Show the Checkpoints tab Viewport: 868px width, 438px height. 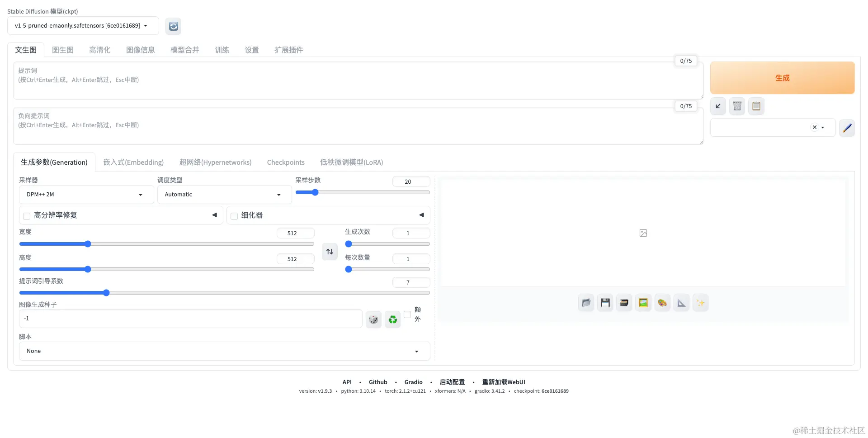(x=286, y=162)
